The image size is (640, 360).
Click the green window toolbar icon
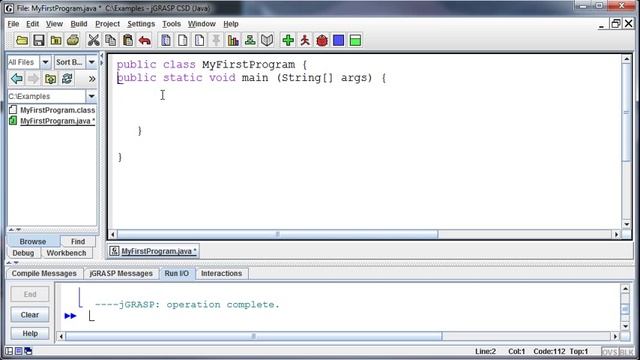(x=356, y=40)
